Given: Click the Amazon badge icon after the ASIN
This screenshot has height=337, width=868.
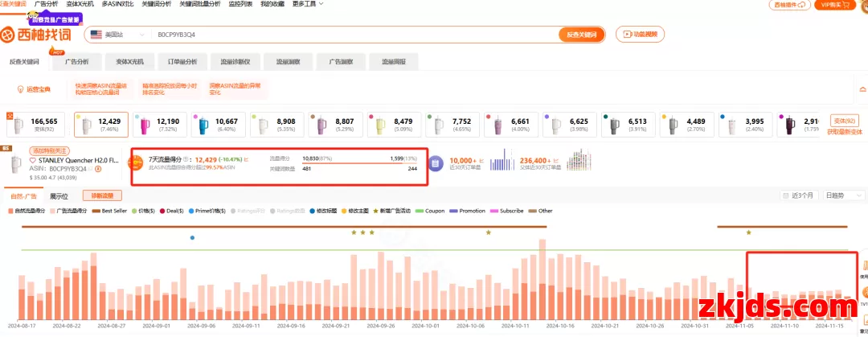Looking at the screenshot, I should point(99,169).
